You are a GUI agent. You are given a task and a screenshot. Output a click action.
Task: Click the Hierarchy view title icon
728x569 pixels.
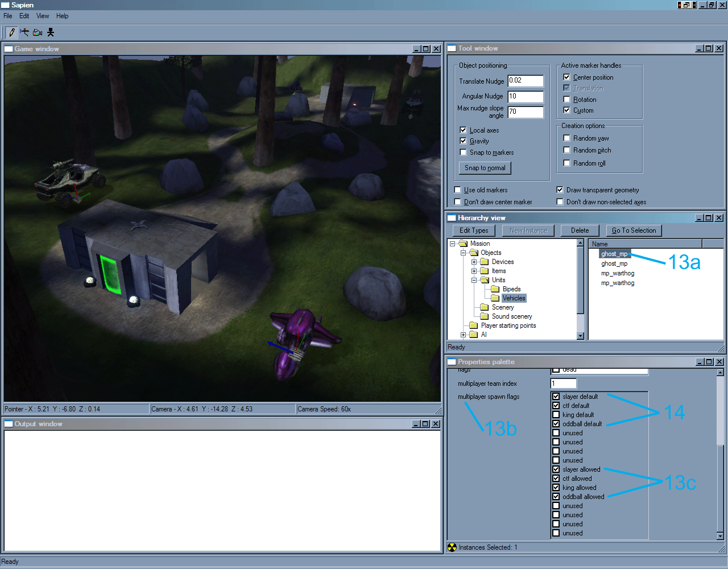[452, 218]
